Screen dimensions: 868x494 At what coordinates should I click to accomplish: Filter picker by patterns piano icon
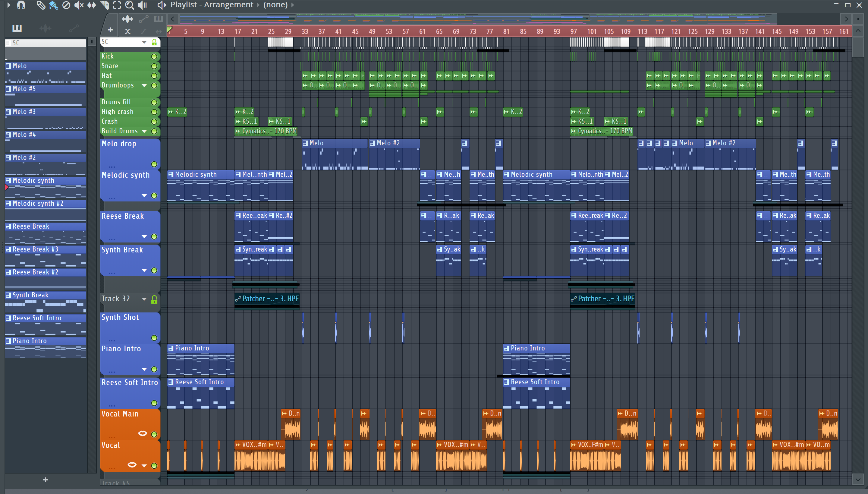(17, 28)
